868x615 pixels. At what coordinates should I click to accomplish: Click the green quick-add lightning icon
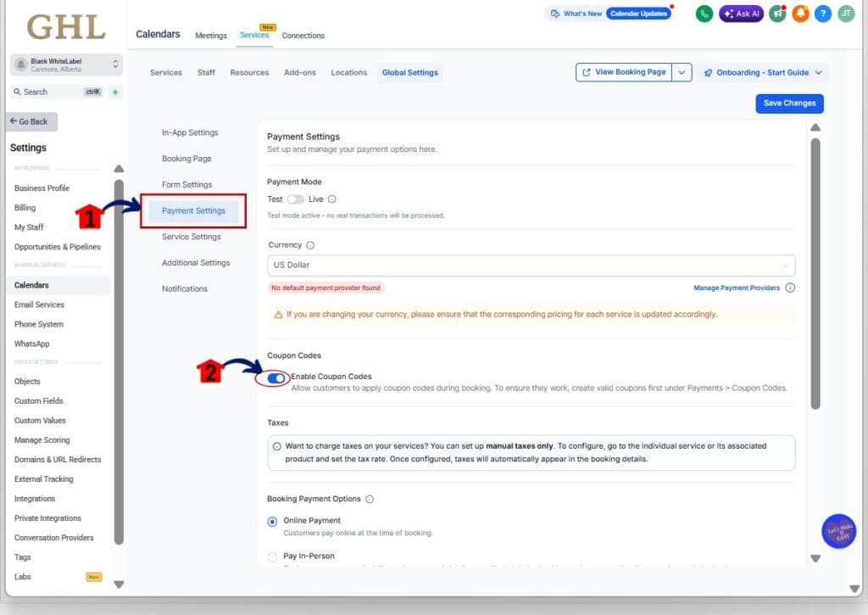pyautogui.click(x=115, y=92)
